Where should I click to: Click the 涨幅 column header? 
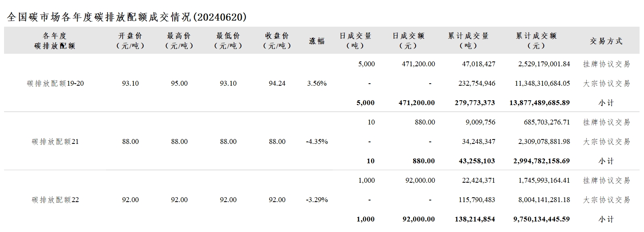pos(317,41)
